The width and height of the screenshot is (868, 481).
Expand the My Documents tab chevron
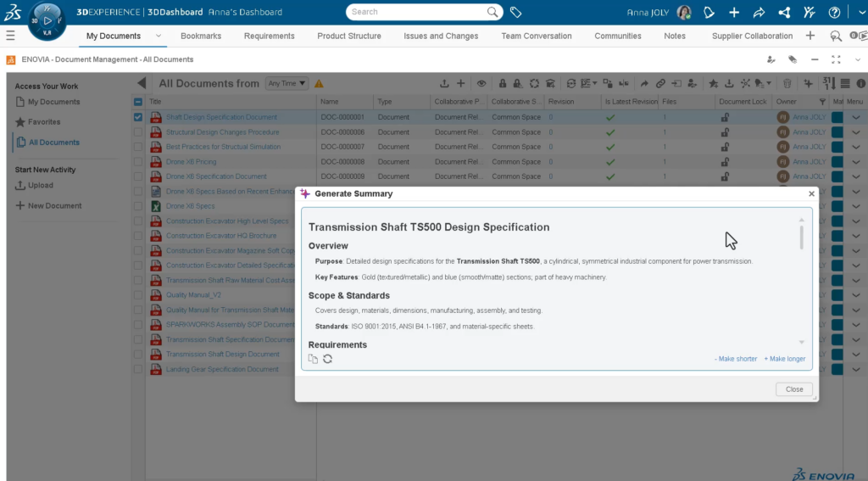pyautogui.click(x=159, y=36)
